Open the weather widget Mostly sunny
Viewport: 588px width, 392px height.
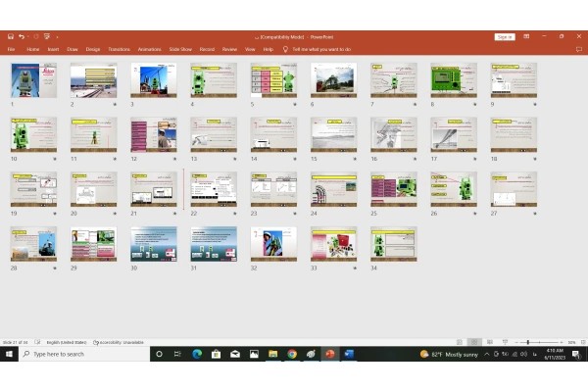[x=449, y=354]
